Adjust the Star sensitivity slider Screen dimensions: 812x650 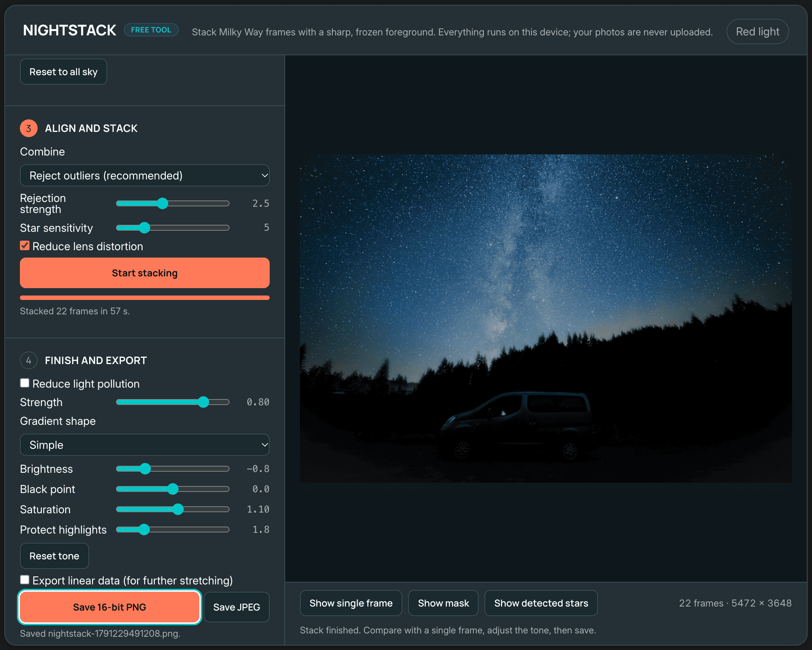tap(173, 227)
